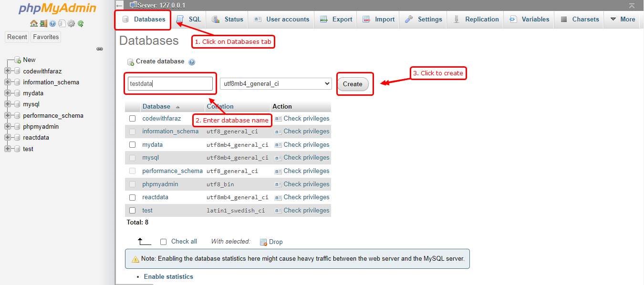The height and width of the screenshot is (285, 644).
Task: Reload navigation panel with green arrow icon
Action: (x=81, y=23)
